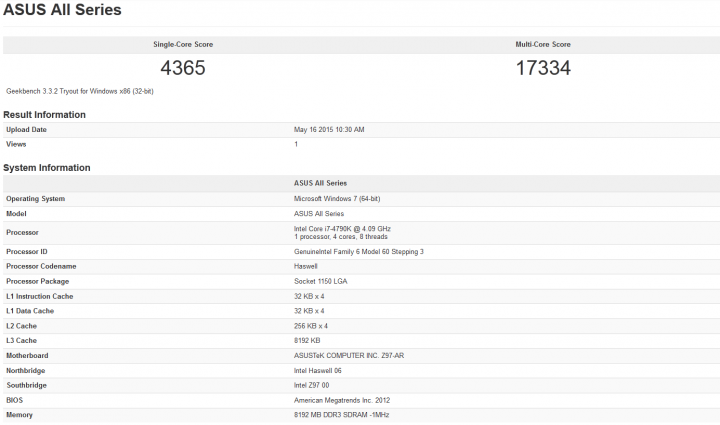The image size is (720, 425).
Task: Select the Intel Z97 00 value
Action: coord(312,385)
